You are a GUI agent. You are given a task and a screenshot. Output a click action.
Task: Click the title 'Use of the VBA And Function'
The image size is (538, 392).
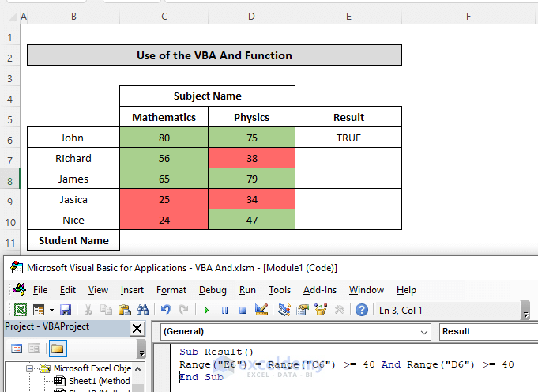point(214,55)
